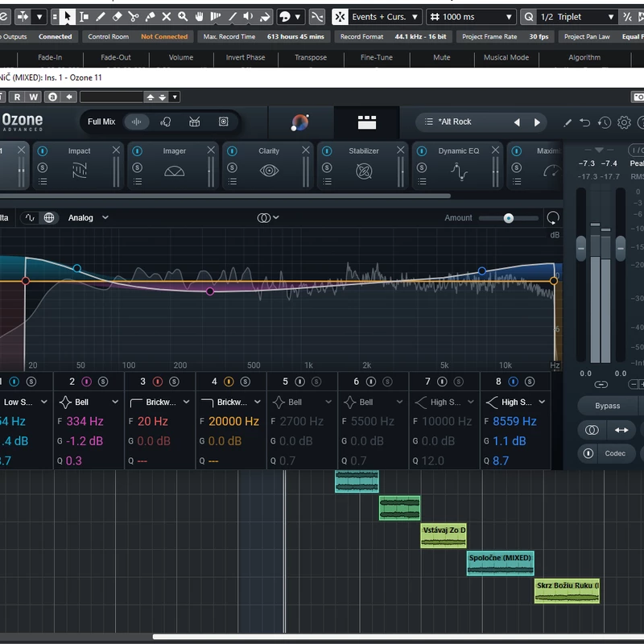Select the Mute X tool
The height and width of the screenshot is (644, 644).
pos(167,17)
